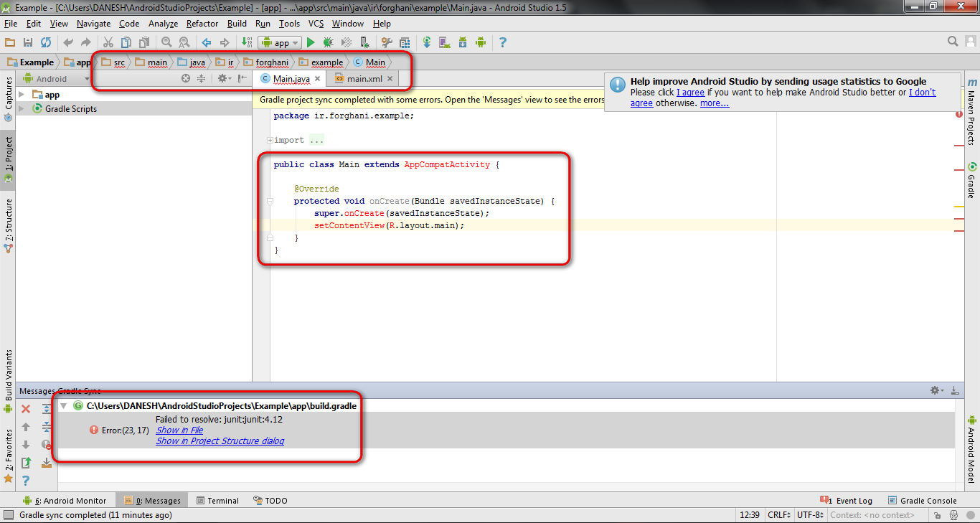
Task: Open the Refactor menu
Action: point(202,24)
